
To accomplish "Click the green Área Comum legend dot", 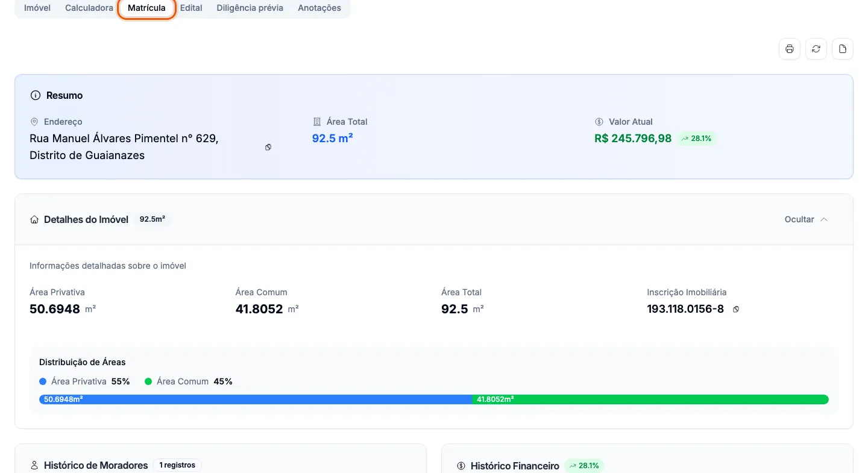I will pos(148,381).
